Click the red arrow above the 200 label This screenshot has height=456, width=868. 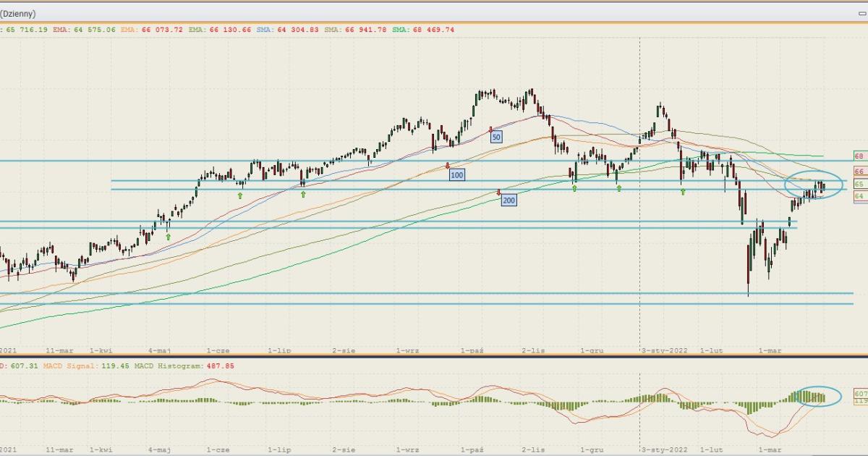(x=499, y=192)
